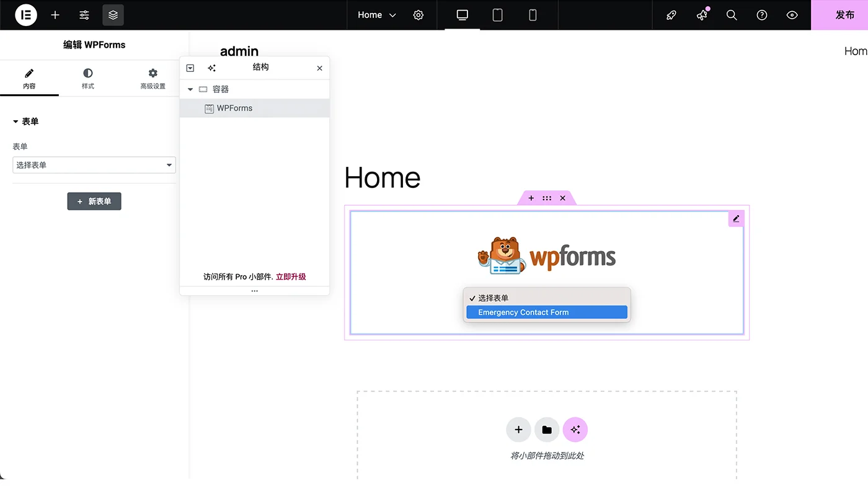
Task: Open the Finder search icon
Action: [732, 15]
